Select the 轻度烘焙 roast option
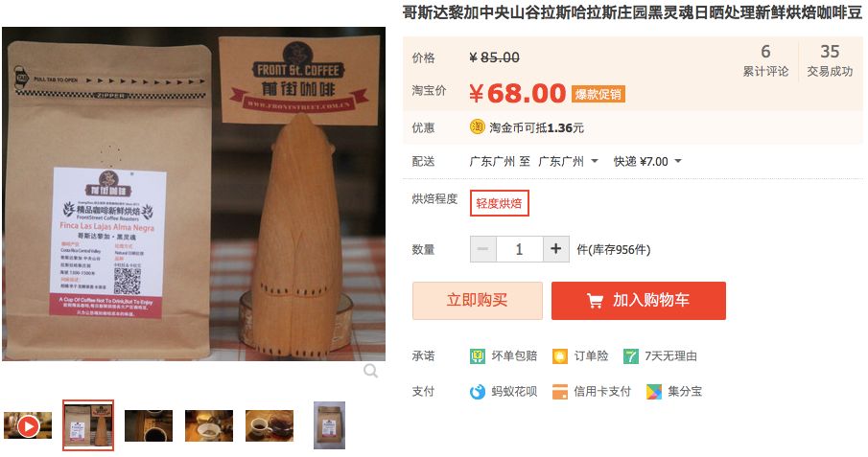This screenshot has width=868, height=457. click(500, 203)
